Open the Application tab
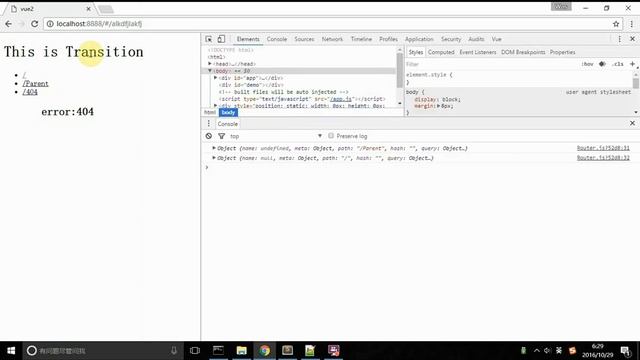 coord(419,39)
